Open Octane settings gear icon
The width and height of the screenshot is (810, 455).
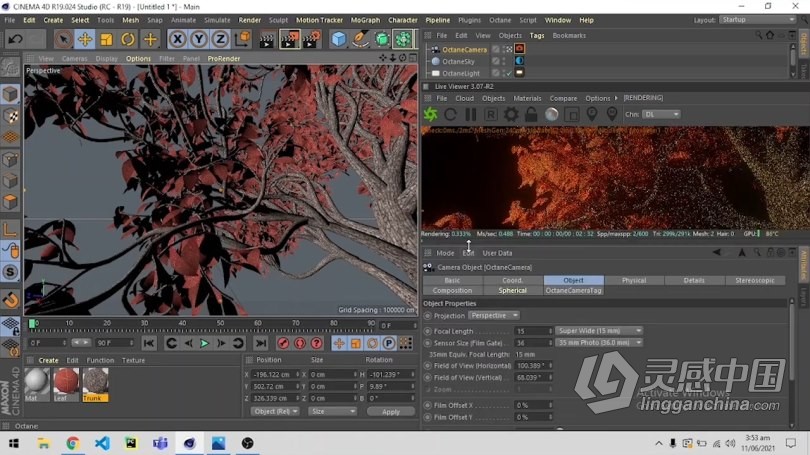point(511,114)
